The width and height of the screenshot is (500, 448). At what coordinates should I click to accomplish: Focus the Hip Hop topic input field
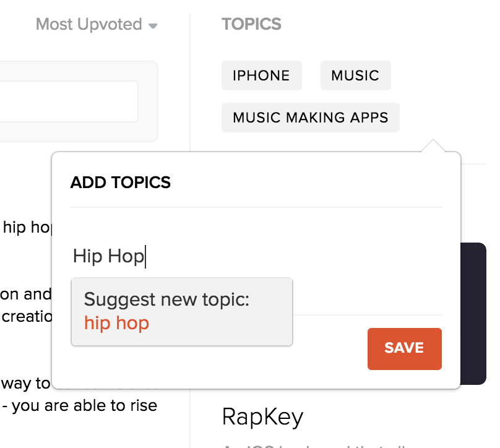[256, 256]
